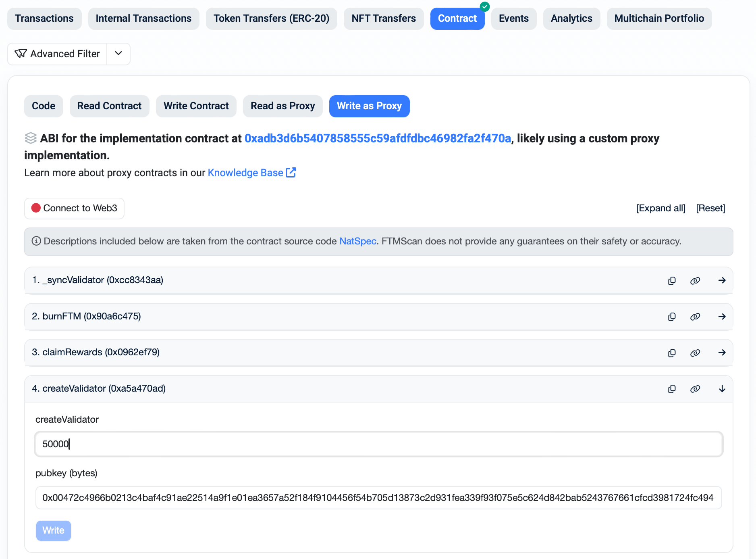756x559 pixels.
Task: Expand claimRewards row with arrow
Action: point(722,353)
